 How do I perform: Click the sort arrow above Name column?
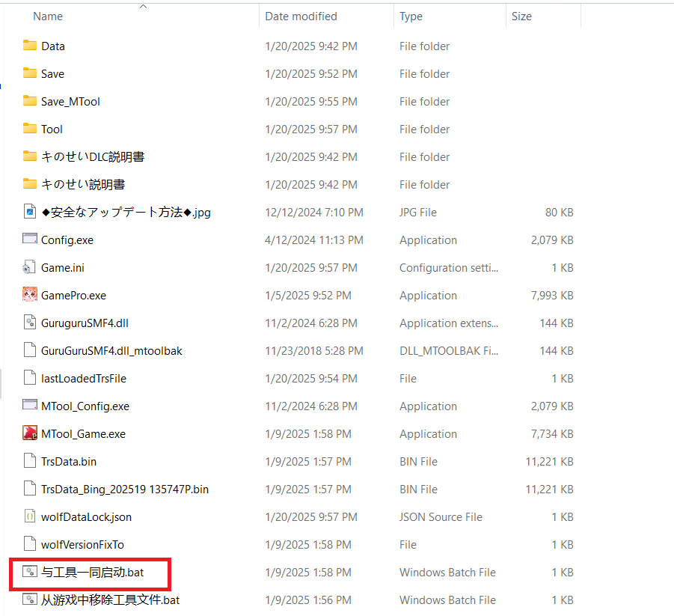pos(143,6)
